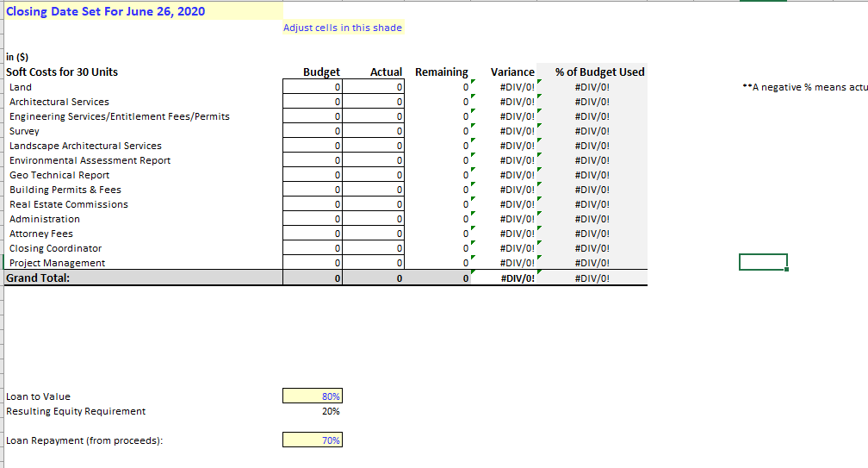Click the 'Adjust cells in this shade' note
Screen dimensions: 868x468
[x=343, y=28]
